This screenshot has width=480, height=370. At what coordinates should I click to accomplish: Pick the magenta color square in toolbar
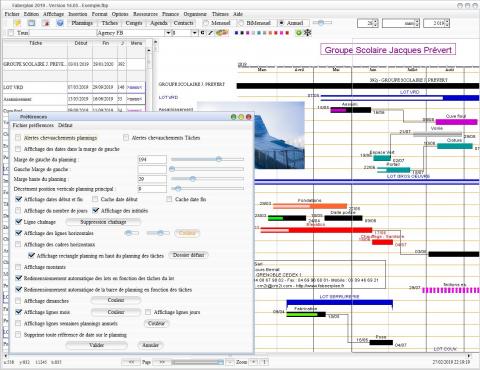click(282, 33)
